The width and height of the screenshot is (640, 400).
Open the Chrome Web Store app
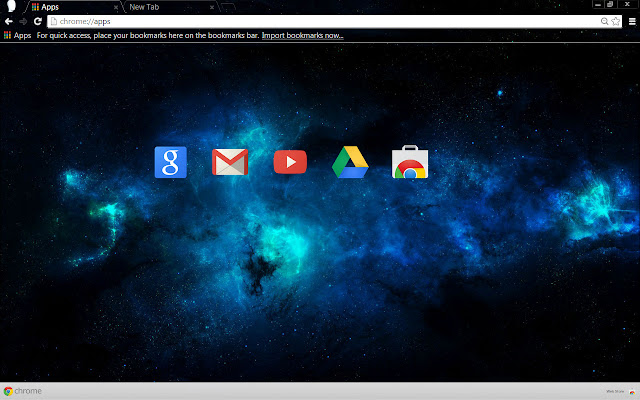click(410, 162)
